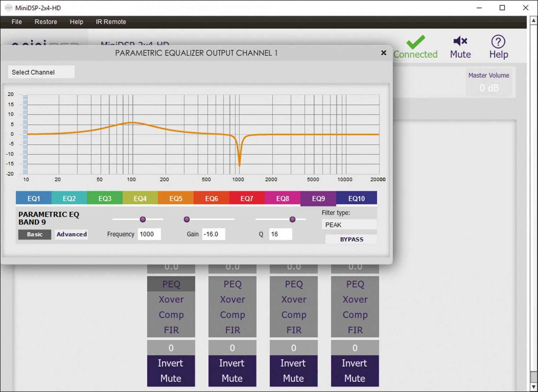Image resolution: width=538 pixels, height=392 pixels.
Task: Open the IR Remote menu
Action: (x=111, y=22)
